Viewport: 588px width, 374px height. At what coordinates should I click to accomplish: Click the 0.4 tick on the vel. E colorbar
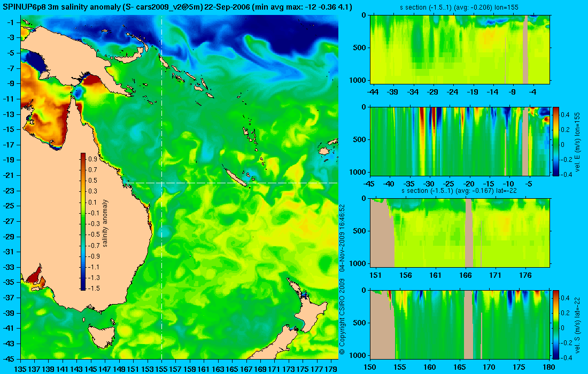tap(565, 114)
